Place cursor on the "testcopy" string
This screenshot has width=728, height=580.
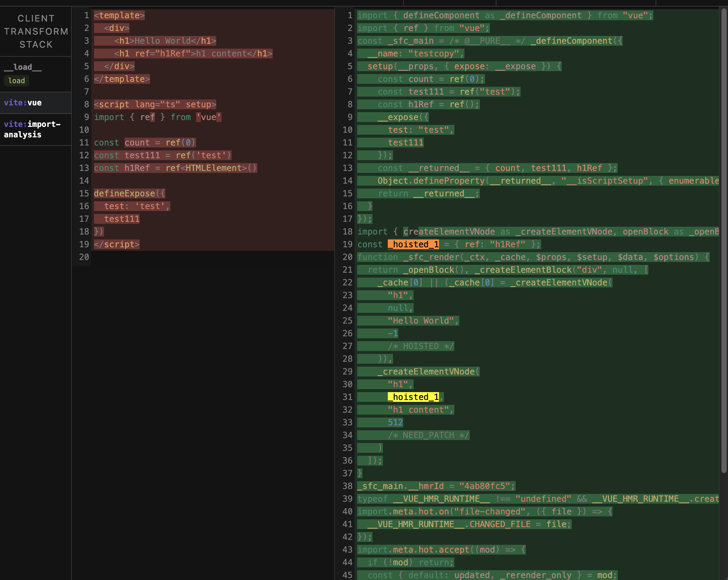433,54
